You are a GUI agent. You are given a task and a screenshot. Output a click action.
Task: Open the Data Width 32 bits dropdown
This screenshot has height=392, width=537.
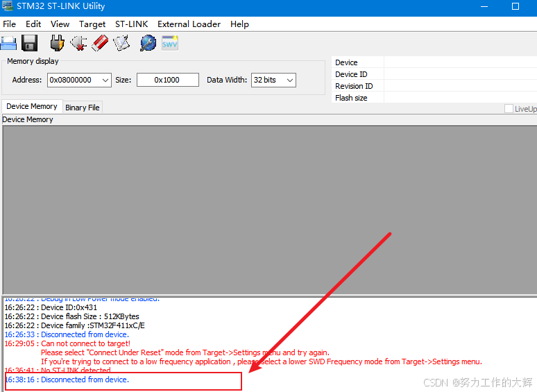pyautogui.click(x=273, y=80)
